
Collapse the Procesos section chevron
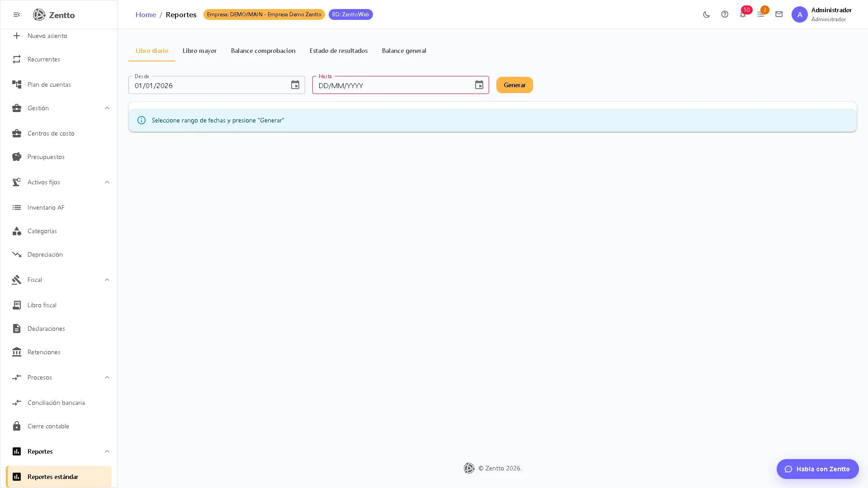coord(107,377)
